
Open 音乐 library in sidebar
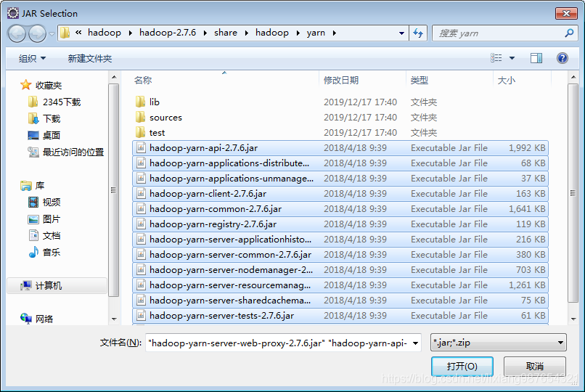click(44, 252)
